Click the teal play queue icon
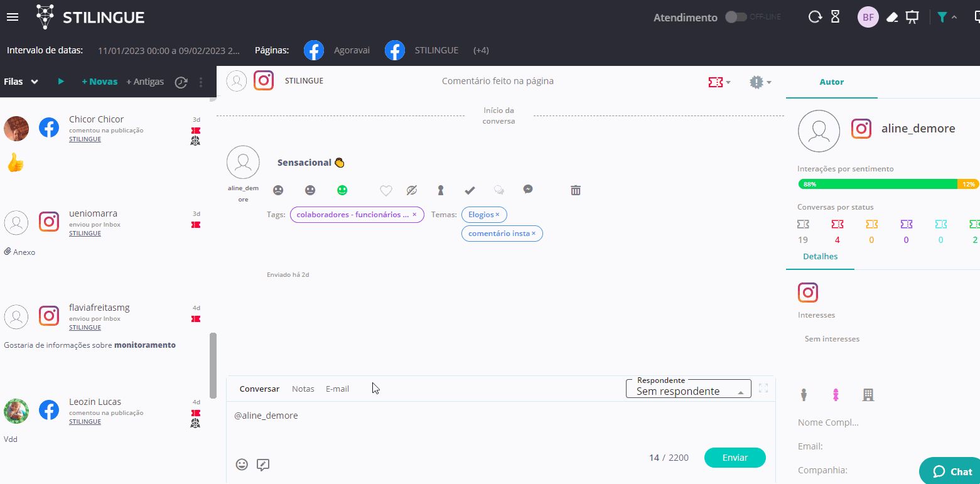 coord(61,82)
